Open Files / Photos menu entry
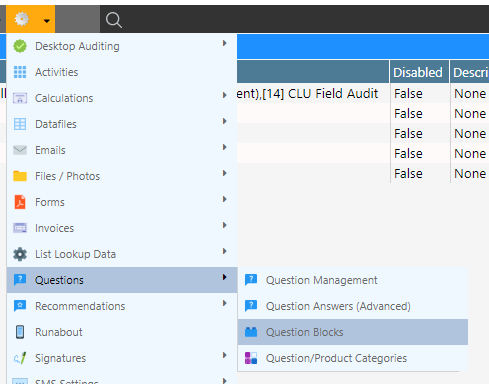This screenshot has width=489, height=384. tap(122, 176)
